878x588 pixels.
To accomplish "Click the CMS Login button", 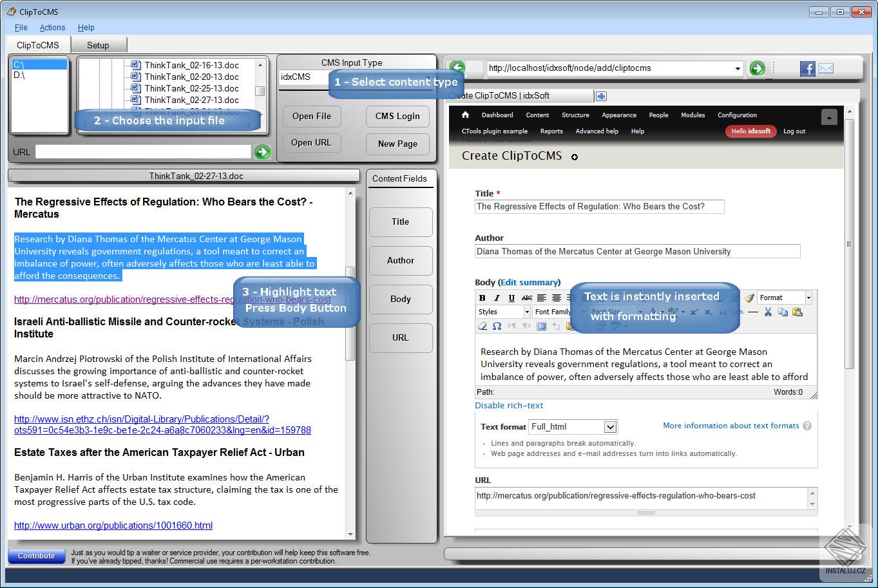I will pos(397,117).
